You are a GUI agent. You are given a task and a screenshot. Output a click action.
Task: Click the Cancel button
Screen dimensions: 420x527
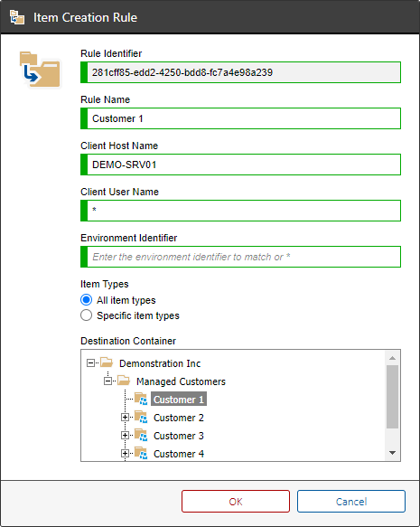pyautogui.click(x=351, y=502)
